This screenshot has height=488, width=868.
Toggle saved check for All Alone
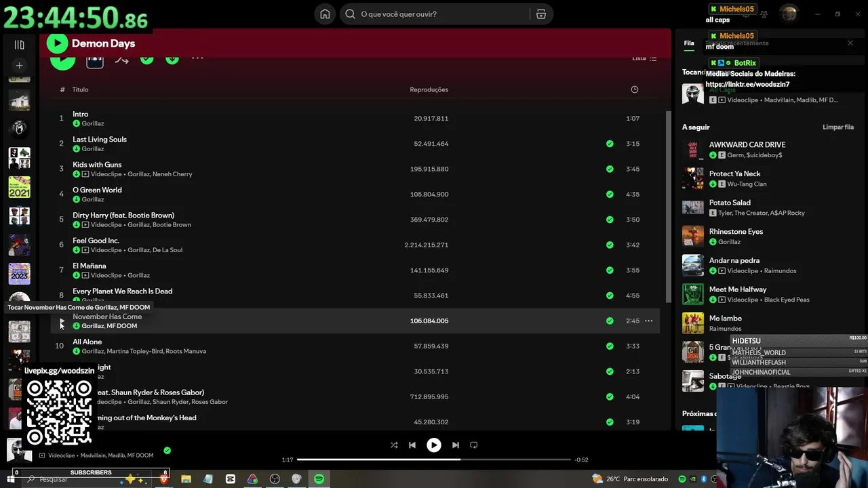click(610, 346)
